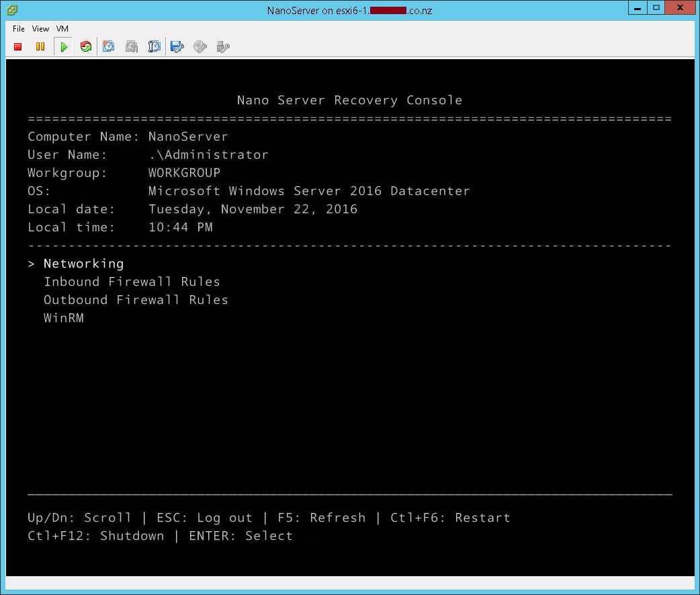This screenshot has width=700, height=595.
Task: Click the 'Up/Dn: Scroll' hint
Action: [79, 517]
